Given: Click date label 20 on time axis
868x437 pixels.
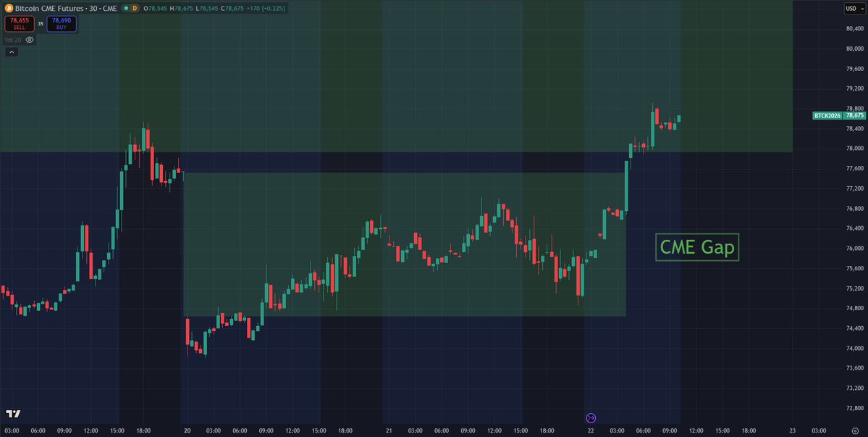Looking at the screenshot, I should tap(187, 430).
